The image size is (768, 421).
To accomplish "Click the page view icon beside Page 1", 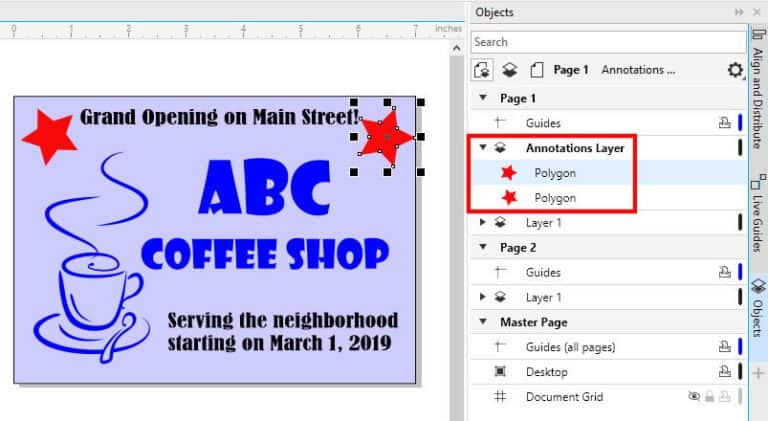I will click(536, 71).
